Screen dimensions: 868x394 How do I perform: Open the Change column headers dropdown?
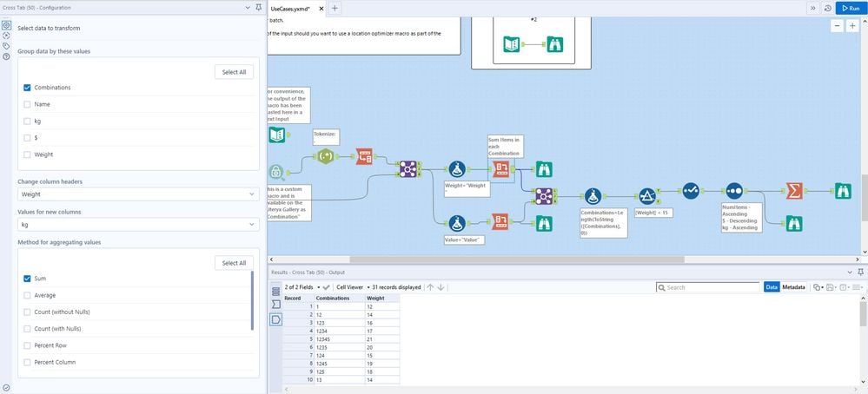pyautogui.click(x=138, y=194)
